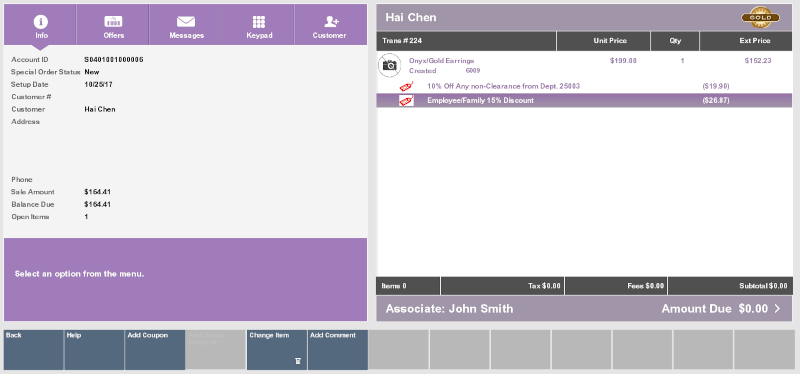This screenshot has height=374, width=800.
Task: Go Back using the bottom button
Action: click(34, 350)
